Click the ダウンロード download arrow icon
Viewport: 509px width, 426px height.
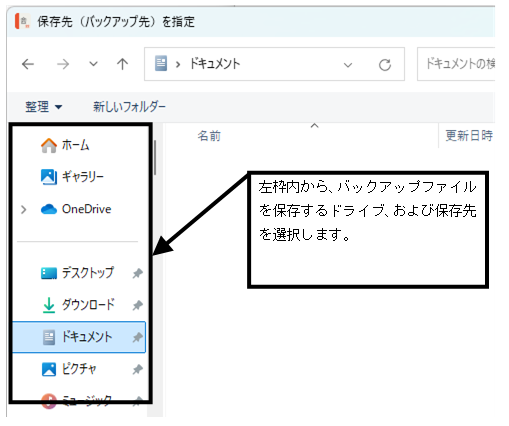click(x=49, y=305)
